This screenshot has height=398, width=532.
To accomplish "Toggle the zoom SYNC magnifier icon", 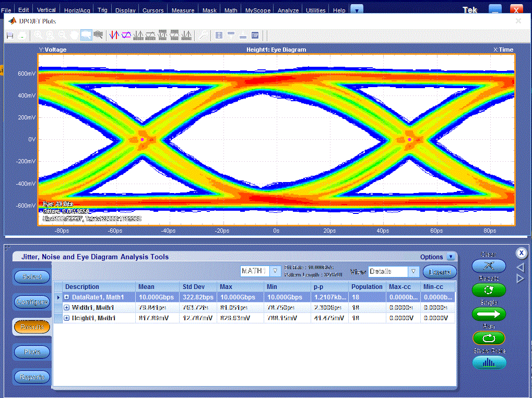I will pyautogui.click(x=98, y=35).
